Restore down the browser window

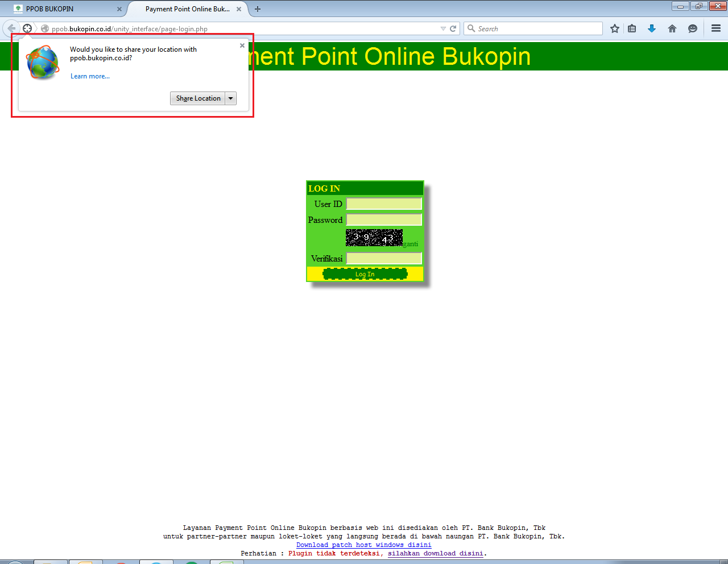point(698,6)
